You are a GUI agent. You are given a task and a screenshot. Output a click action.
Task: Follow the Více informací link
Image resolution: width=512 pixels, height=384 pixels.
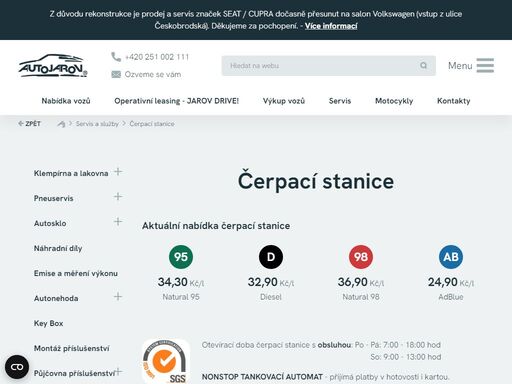331,26
